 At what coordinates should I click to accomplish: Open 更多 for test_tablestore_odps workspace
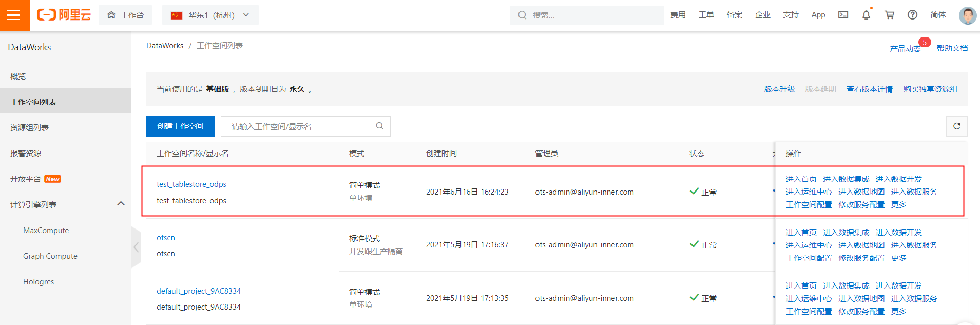pos(898,204)
